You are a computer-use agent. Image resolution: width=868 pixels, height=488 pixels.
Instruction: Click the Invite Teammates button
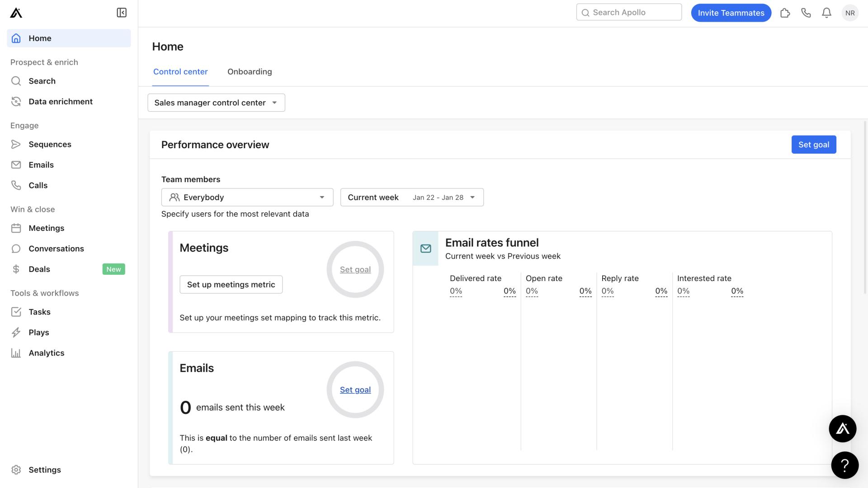pos(731,13)
